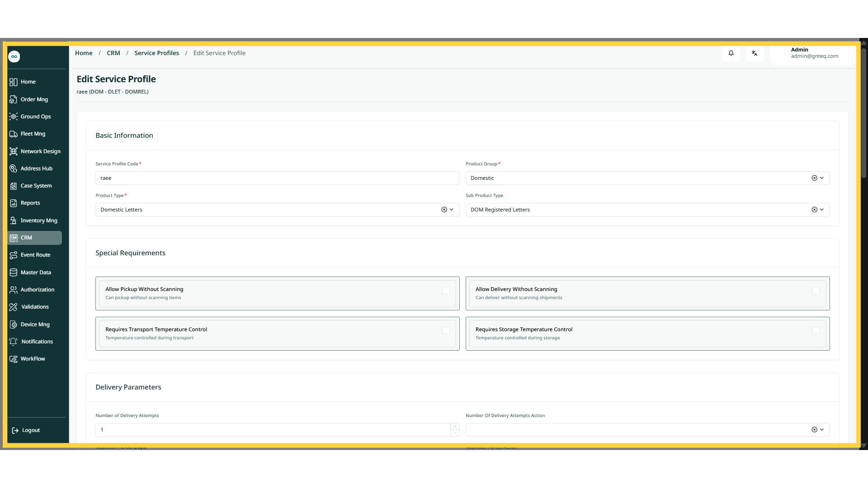Image resolution: width=868 pixels, height=488 pixels.
Task: Go to Service Profiles breadcrumb link
Action: pyautogui.click(x=156, y=53)
